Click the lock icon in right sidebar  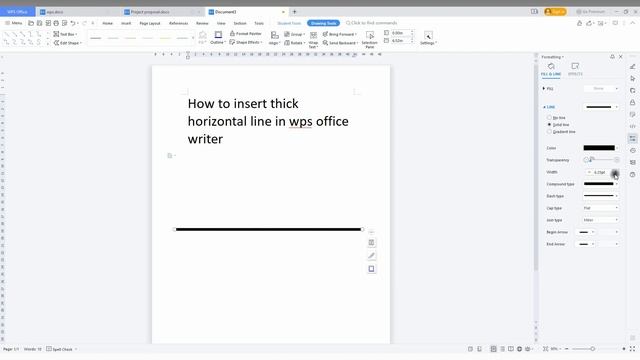(x=633, y=102)
